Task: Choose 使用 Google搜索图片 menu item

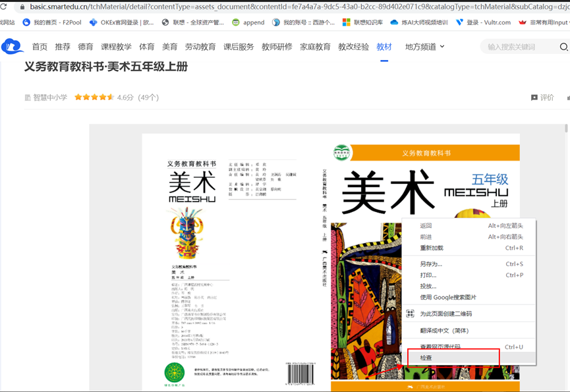Action: (x=469, y=297)
